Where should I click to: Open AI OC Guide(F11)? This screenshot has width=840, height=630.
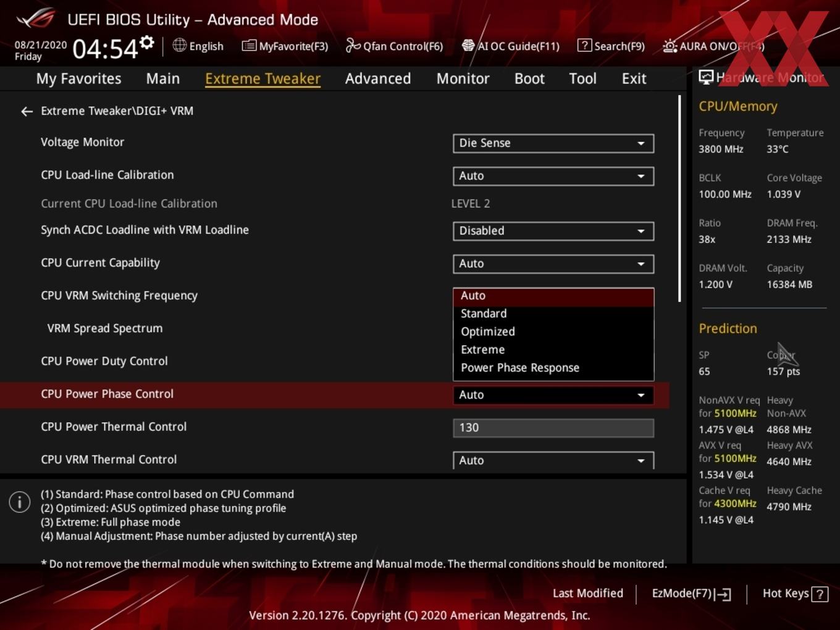tap(511, 46)
